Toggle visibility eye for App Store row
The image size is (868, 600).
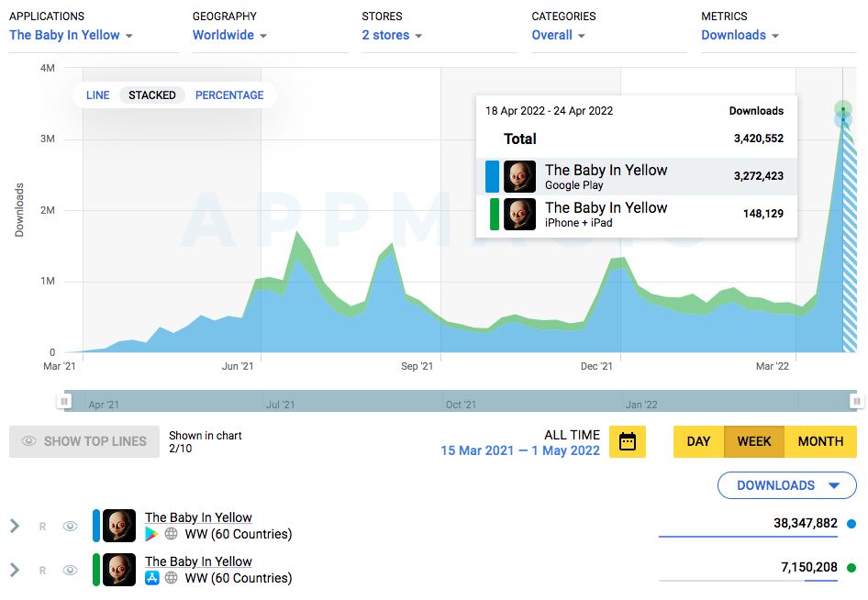click(71, 570)
